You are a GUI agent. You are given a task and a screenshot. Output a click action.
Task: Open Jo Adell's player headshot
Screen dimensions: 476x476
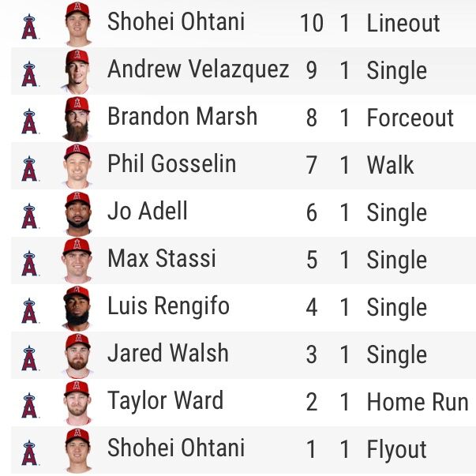point(77,214)
